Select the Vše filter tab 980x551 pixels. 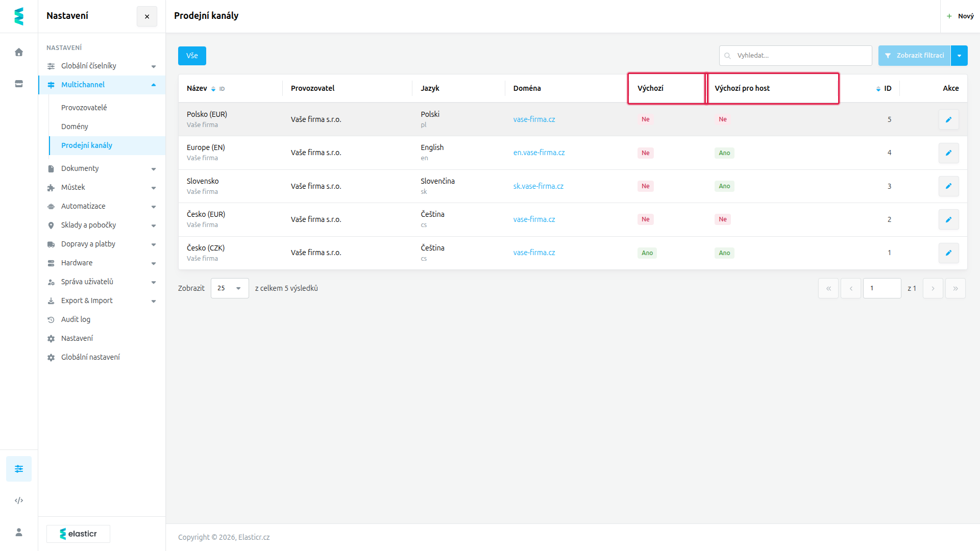tap(192, 56)
